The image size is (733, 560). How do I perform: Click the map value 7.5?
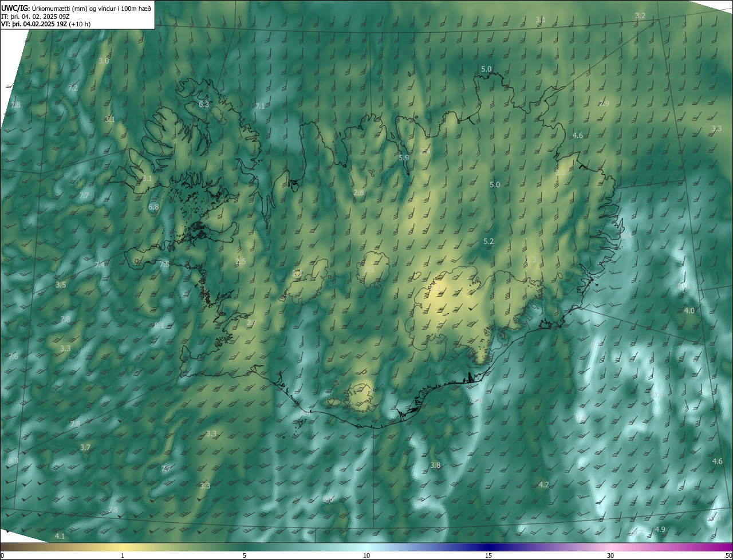click(164, 265)
